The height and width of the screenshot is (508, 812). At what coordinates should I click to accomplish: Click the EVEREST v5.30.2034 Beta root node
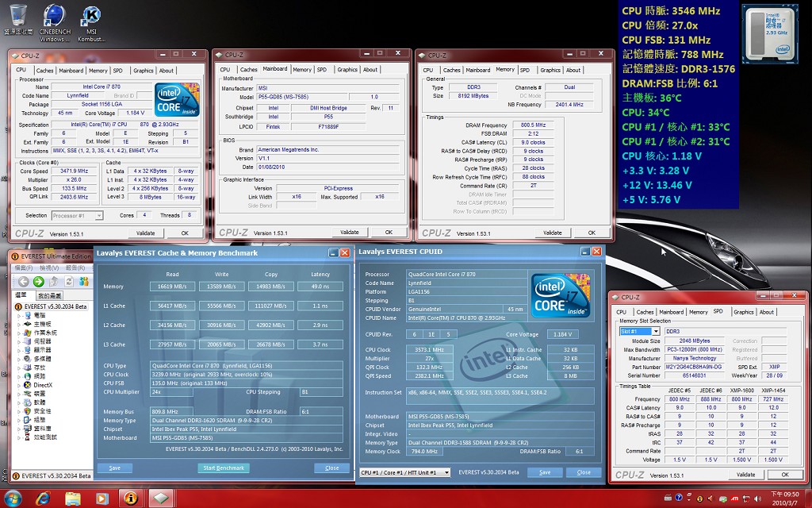coord(51,306)
